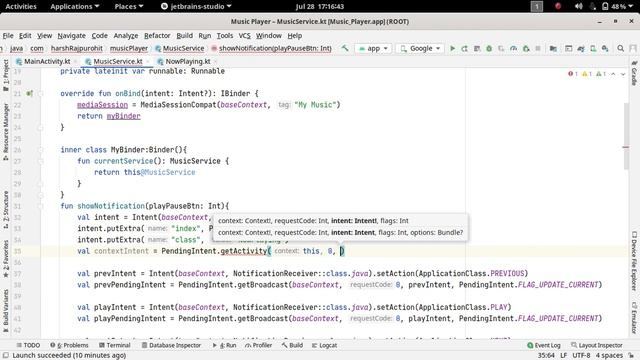Click the editor vertical scrollbar
The width and height of the screenshot is (640, 360).
click(x=626, y=136)
